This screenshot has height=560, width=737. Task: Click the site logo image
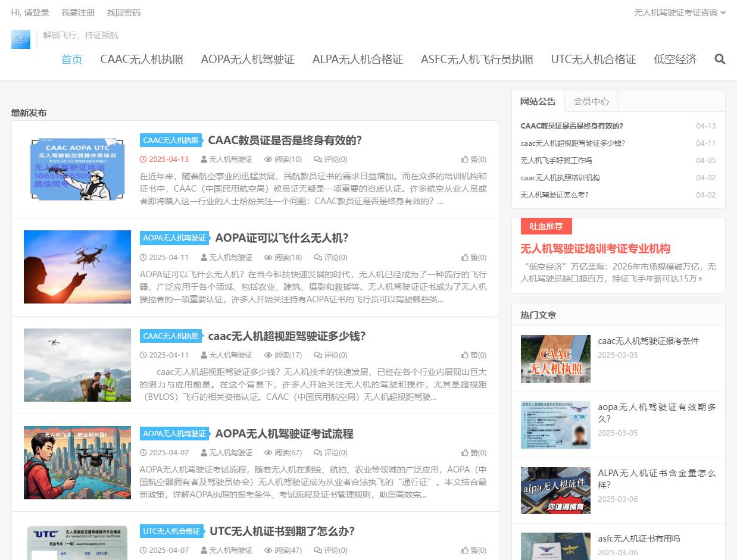(21, 39)
